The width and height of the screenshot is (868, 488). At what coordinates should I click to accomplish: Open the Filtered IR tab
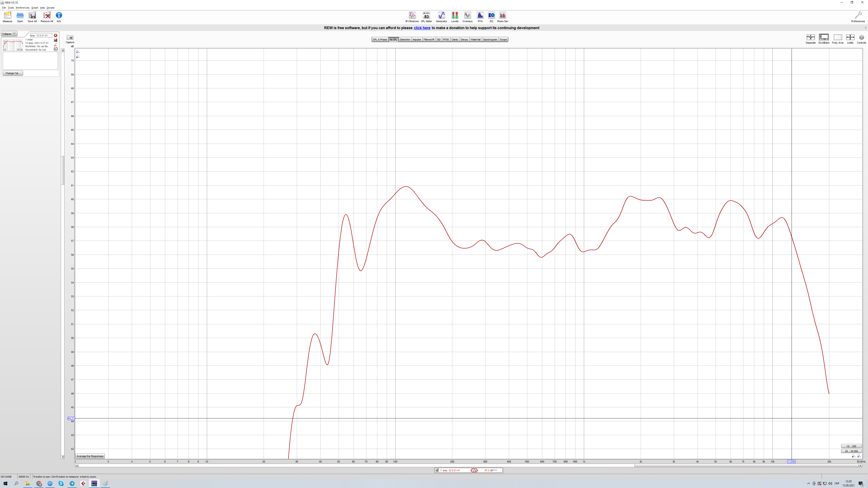(x=429, y=39)
